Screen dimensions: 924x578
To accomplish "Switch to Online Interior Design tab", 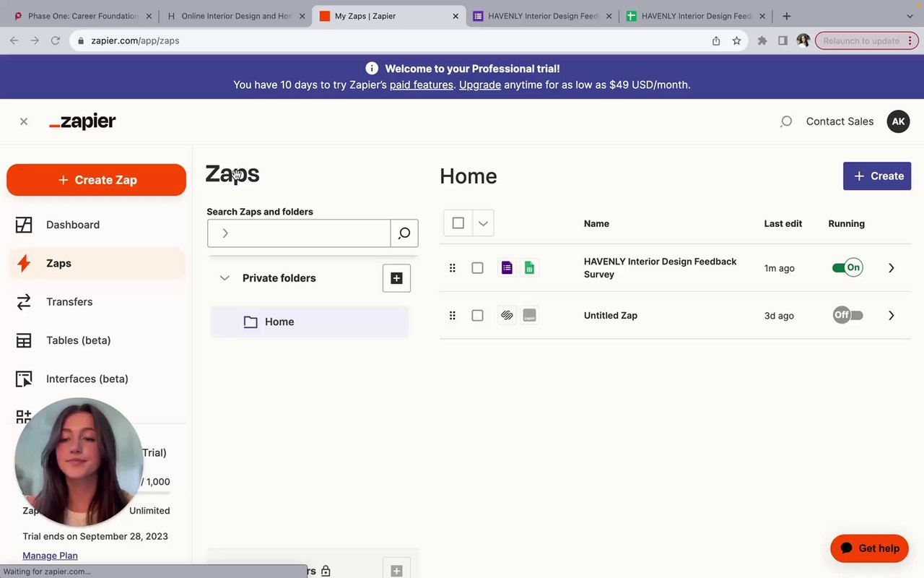I will pos(235,16).
